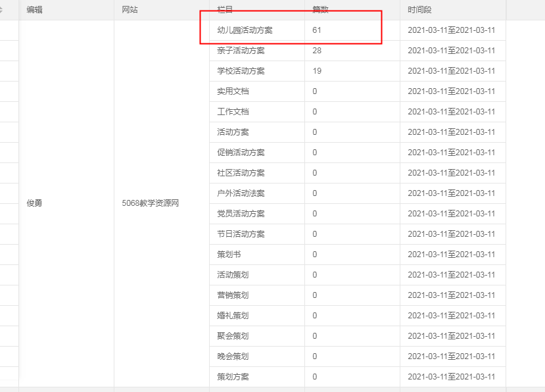The width and height of the screenshot is (545, 392).
Task: Click the 0 count in 婚礼策划 row
Action: [x=314, y=316]
